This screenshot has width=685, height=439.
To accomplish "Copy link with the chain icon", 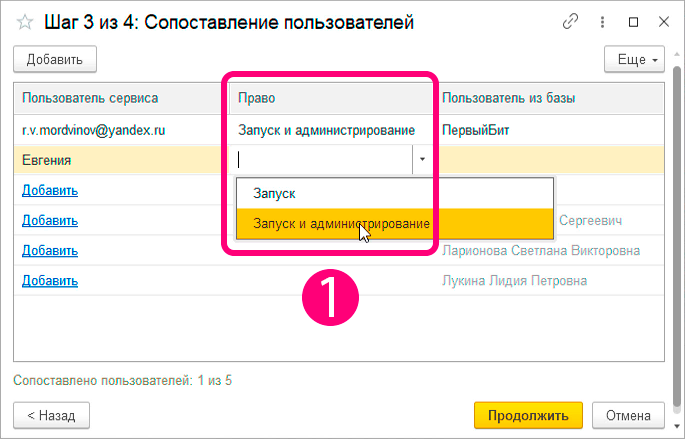I will click(571, 21).
